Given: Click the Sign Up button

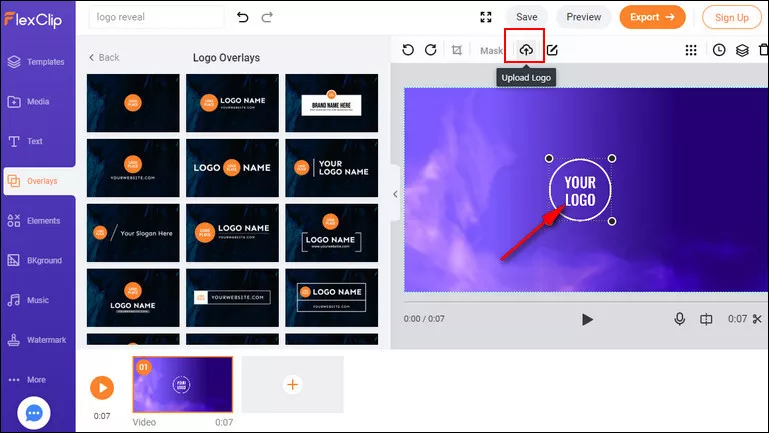Looking at the screenshot, I should (732, 18).
